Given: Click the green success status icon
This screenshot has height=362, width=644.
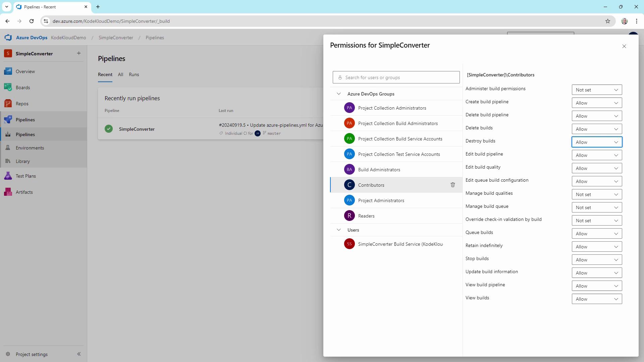Looking at the screenshot, I should coord(109,129).
